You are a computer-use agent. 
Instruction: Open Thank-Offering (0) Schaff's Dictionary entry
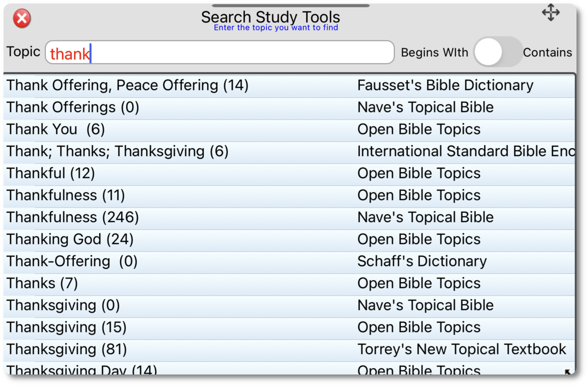(x=72, y=261)
